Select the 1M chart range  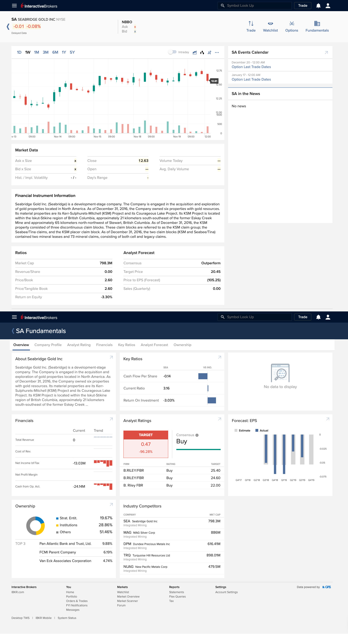(36, 52)
